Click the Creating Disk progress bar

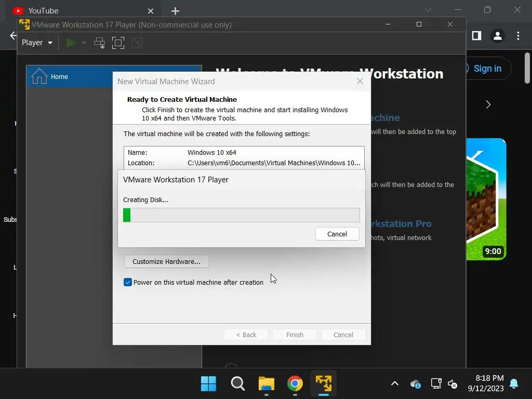tap(241, 215)
